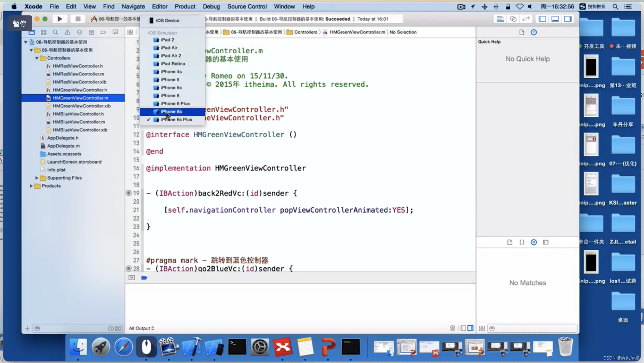Switch to the standard editor

500,19
